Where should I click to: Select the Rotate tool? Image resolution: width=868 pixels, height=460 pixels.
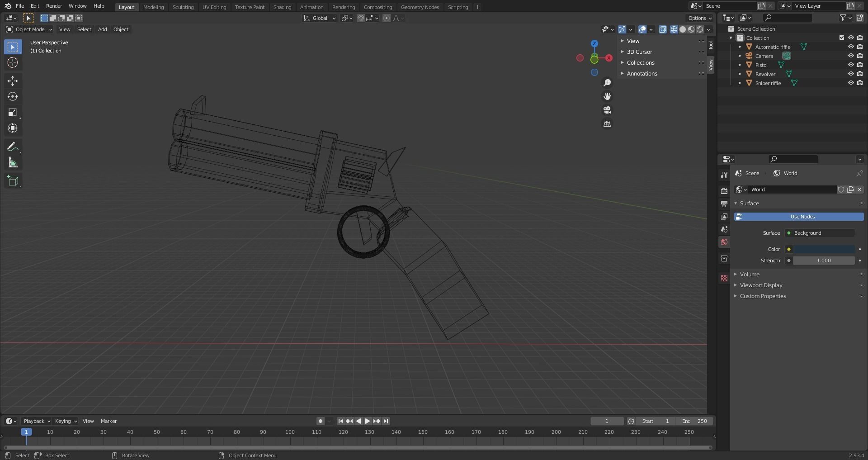13,96
